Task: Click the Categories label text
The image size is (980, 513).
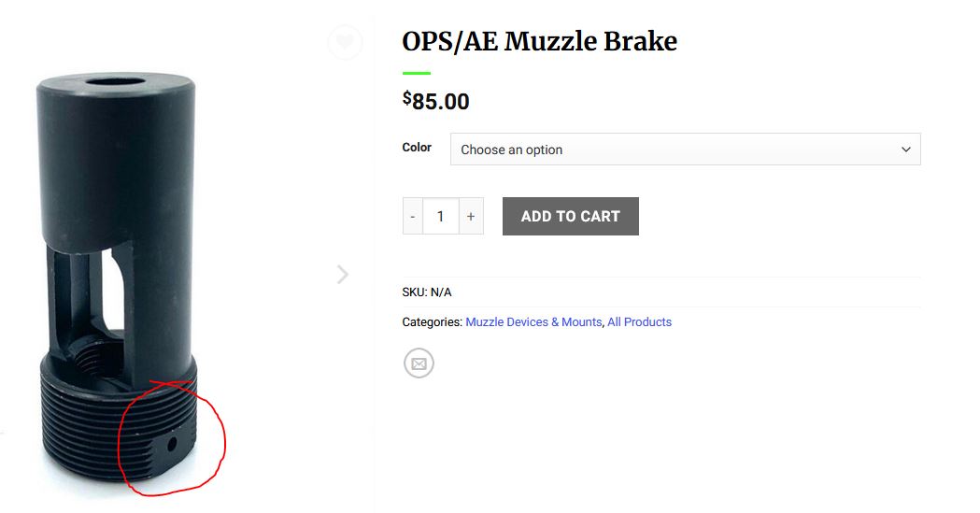Action: click(432, 322)
